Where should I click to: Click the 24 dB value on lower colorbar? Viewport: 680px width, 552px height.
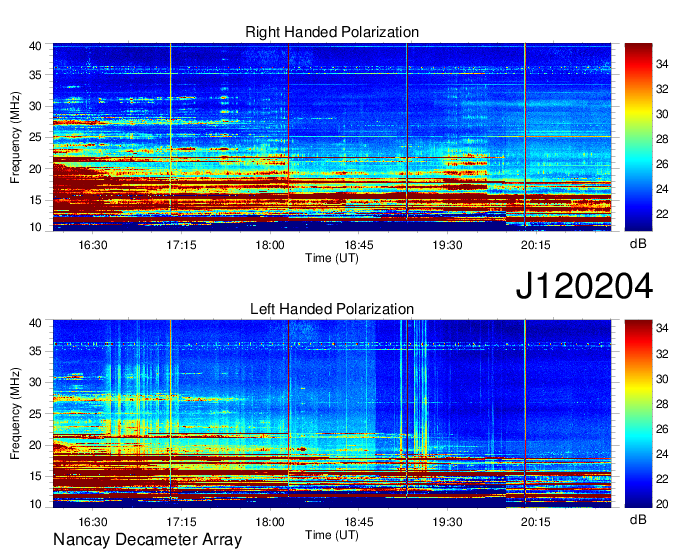coord(662,454)
